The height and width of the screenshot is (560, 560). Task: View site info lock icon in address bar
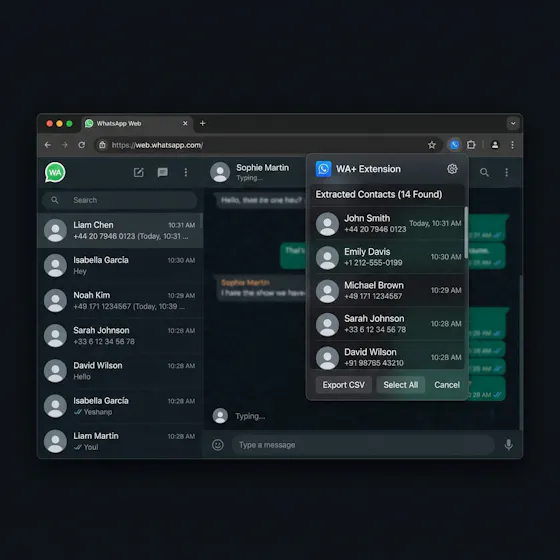[102, 145]
